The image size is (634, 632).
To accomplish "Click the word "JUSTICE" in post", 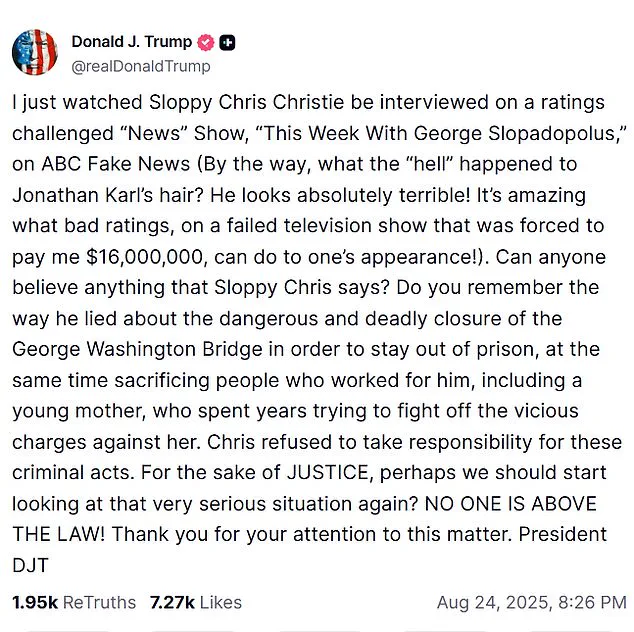I will 330,473.
